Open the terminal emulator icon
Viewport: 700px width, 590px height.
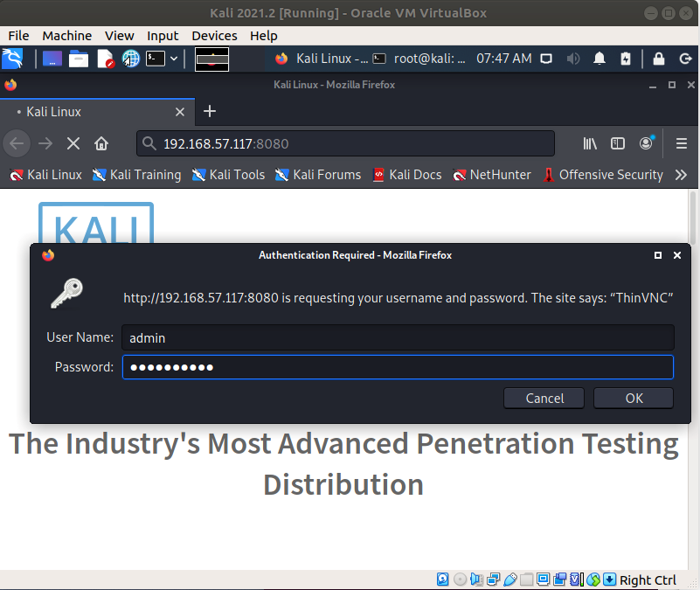[x=156, y=59]
